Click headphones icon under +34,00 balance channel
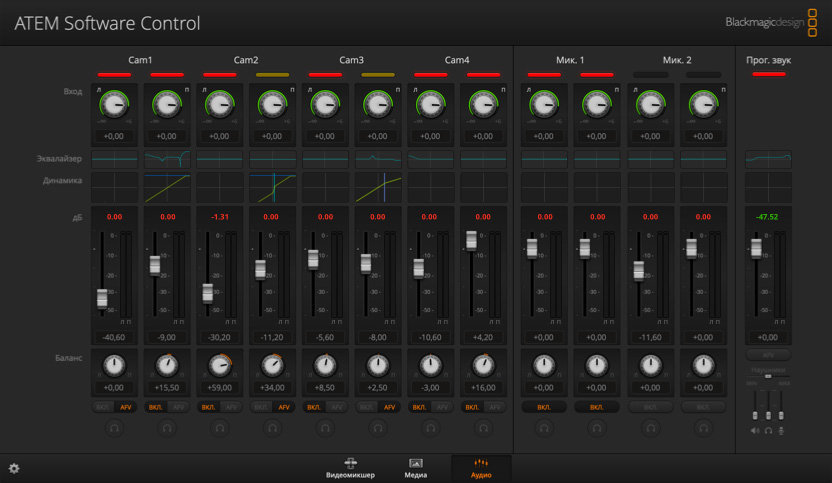This screenshot has width=832, height=483. coord(272,428)
